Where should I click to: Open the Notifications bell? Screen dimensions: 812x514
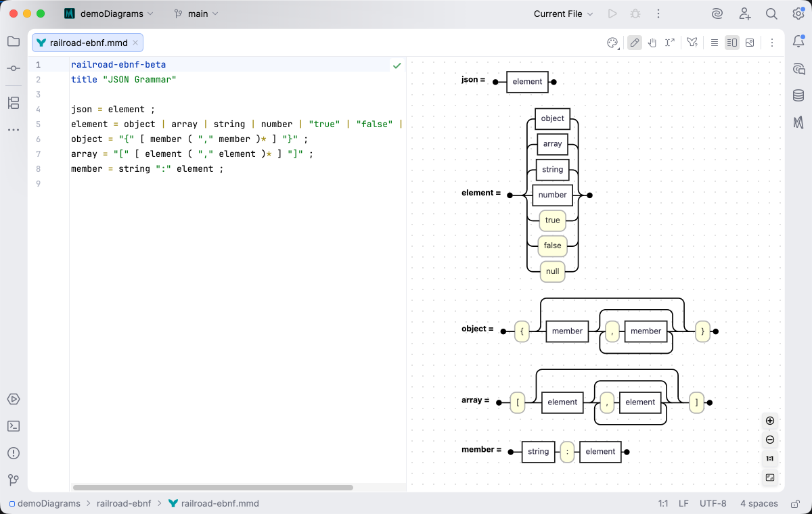pos(798,41)
